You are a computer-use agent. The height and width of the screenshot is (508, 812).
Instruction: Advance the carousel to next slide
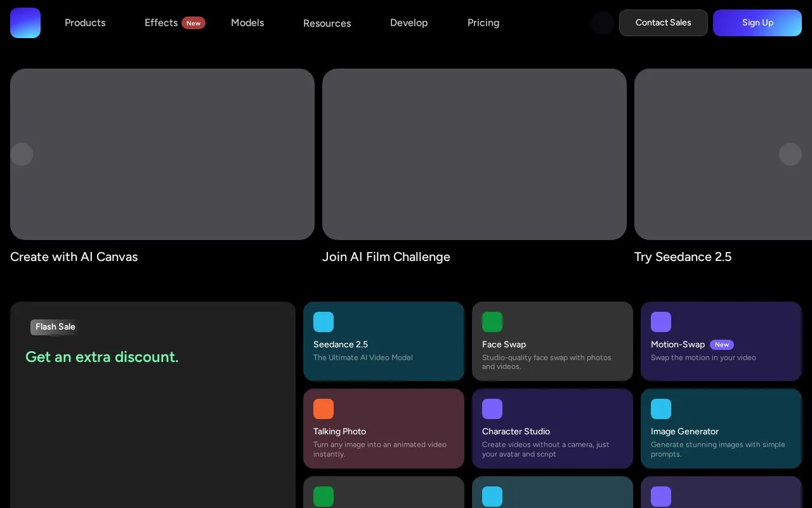790,154
